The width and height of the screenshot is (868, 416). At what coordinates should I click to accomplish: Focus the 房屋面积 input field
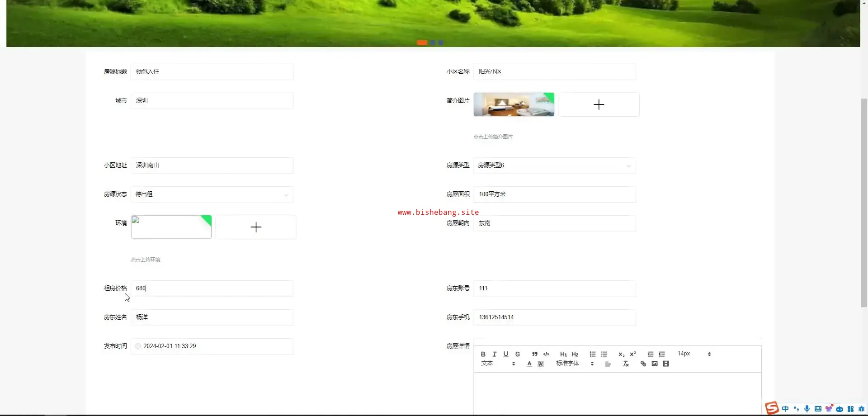555,194
